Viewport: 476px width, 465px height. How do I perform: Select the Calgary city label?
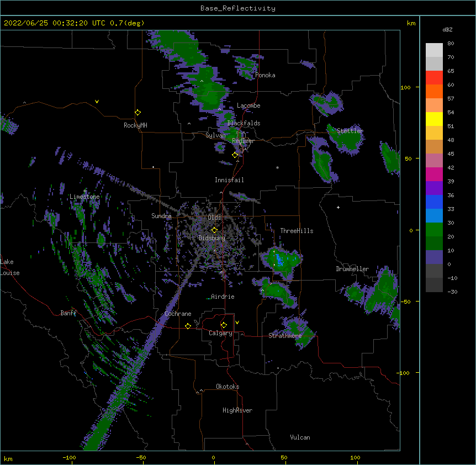pos(220,333)
